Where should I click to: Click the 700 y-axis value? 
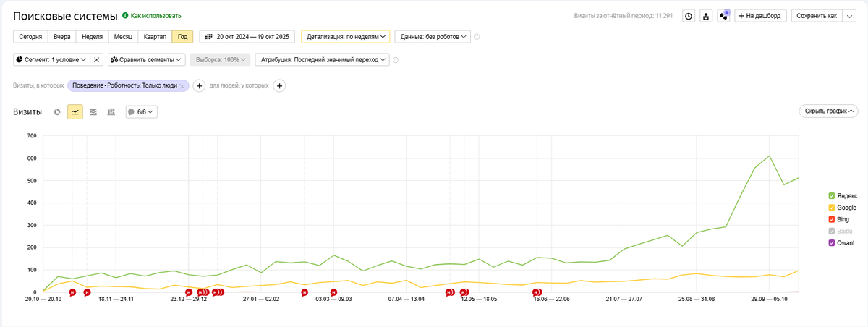click(31, 136)
